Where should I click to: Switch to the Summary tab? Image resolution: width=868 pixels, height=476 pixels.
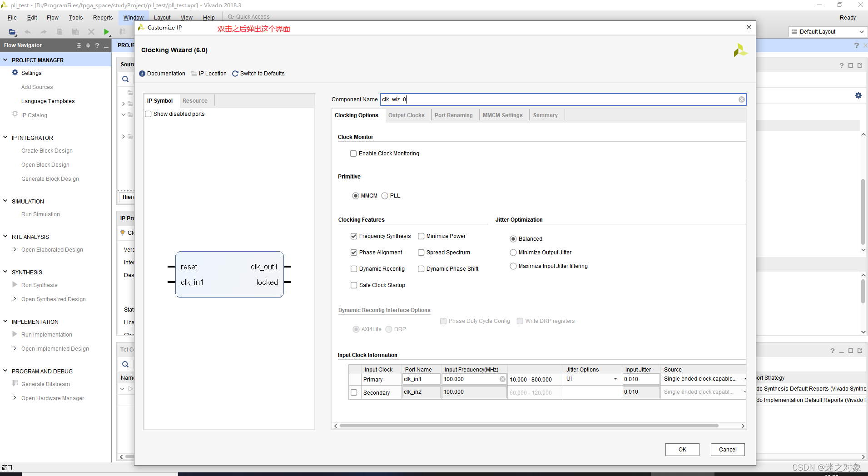(545, 115)
